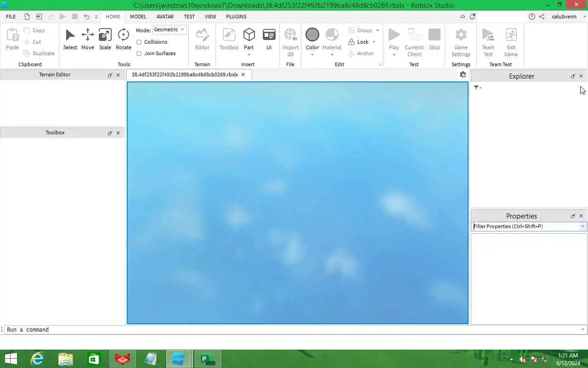
Task: Click the Share icon near username
Action: [x=542, y=17]
